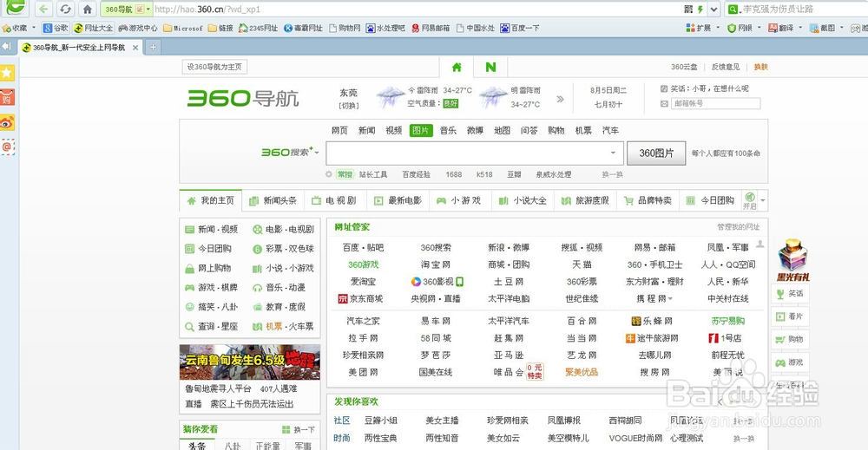868x450 pixels.
Task: Expand the address bar history dropdown arrow
Action: point(714,9)
